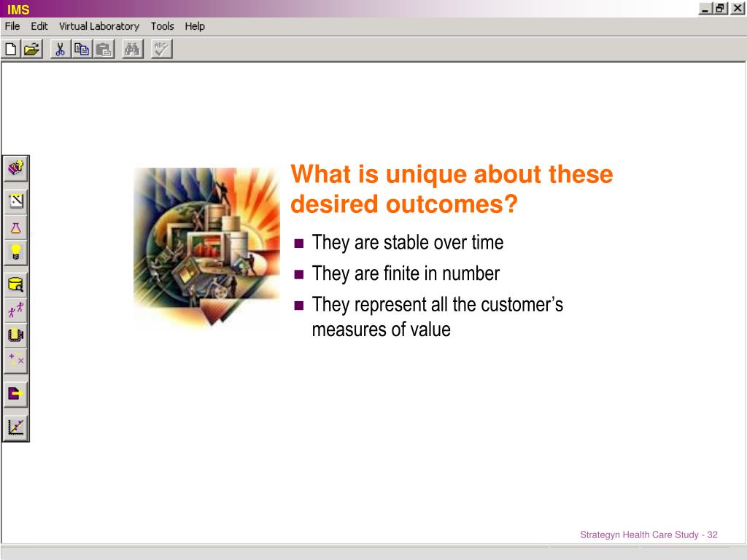
Task: Click the ABC spell check icon
Action: coord(161,49)
